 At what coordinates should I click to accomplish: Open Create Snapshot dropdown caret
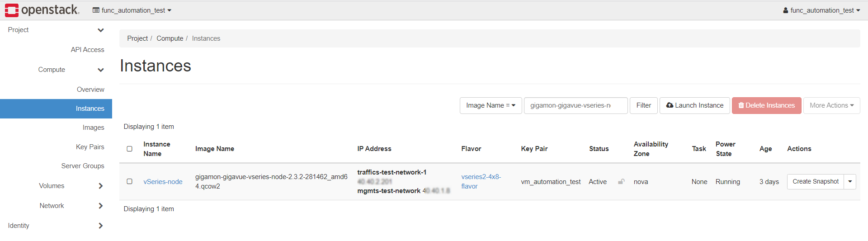[x=850, y=182]
